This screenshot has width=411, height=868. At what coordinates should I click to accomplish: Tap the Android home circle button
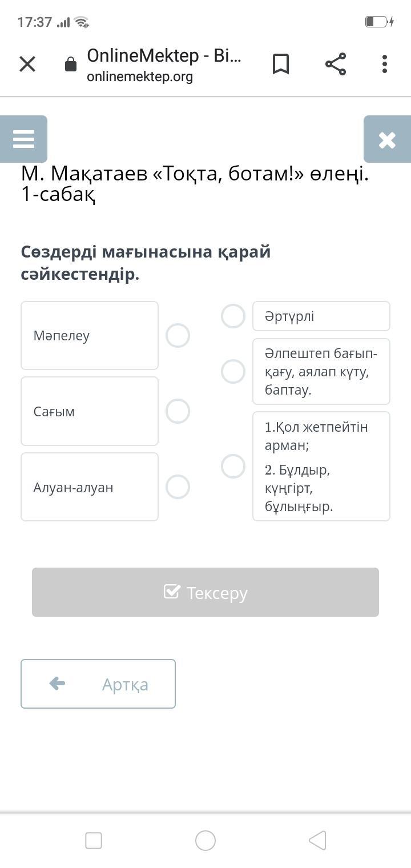click(205, 841)
